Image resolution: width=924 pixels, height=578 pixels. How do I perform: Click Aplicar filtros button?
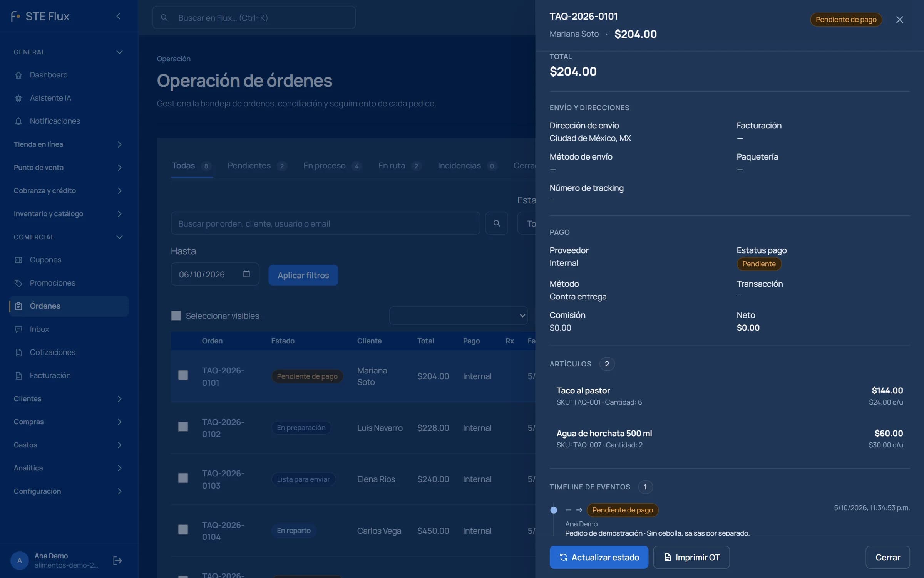point(303,275)
